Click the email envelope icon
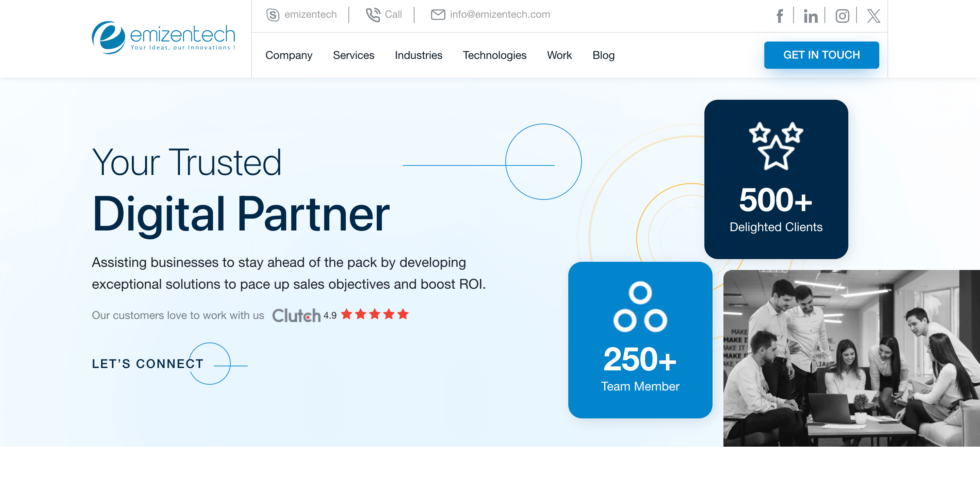The height and width of the screenshot is (495, 980). [x=438, y=15]
